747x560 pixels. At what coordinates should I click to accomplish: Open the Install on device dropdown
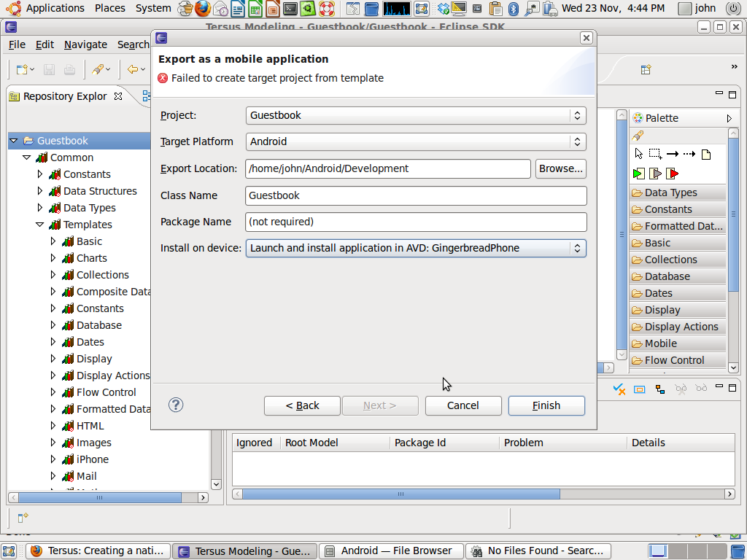416,248
